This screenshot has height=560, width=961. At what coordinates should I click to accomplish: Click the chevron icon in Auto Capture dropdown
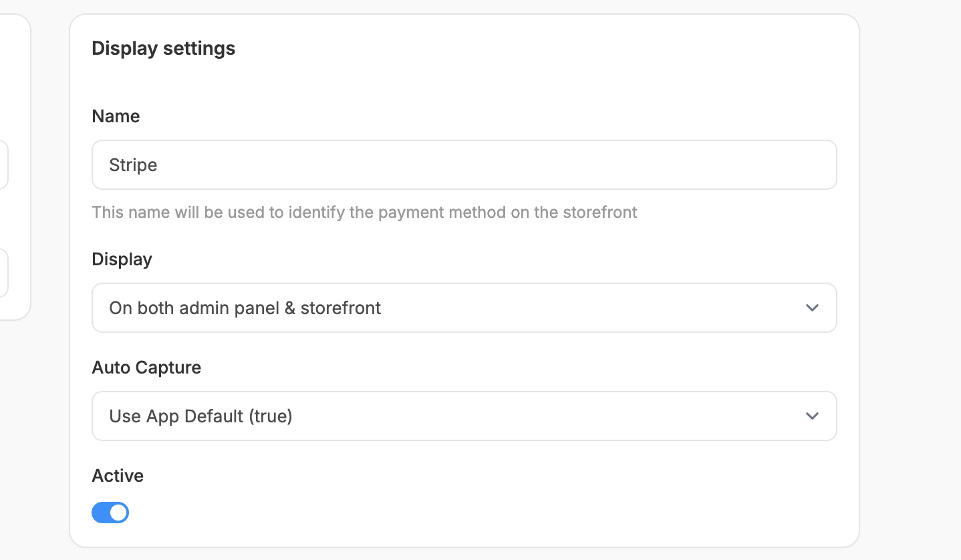point(812,416)
